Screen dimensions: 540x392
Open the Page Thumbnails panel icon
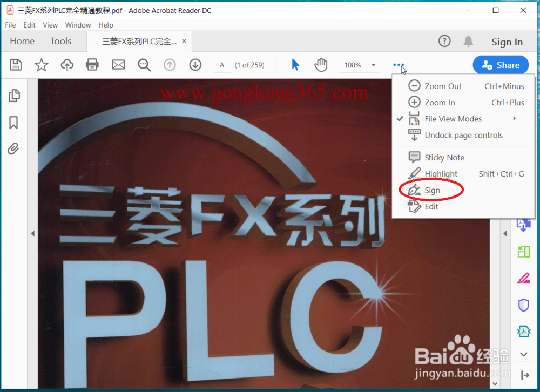point(14,96)
